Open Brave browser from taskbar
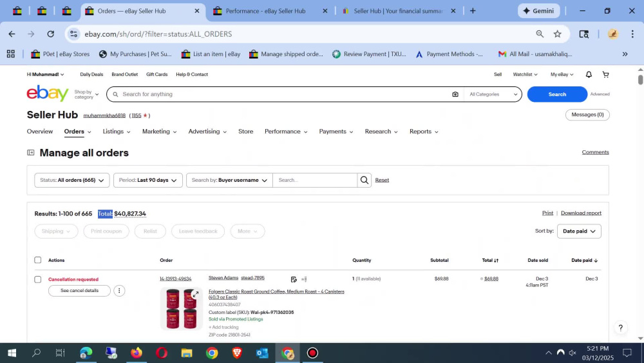This screenshot has width=644, height=363. 237,353
